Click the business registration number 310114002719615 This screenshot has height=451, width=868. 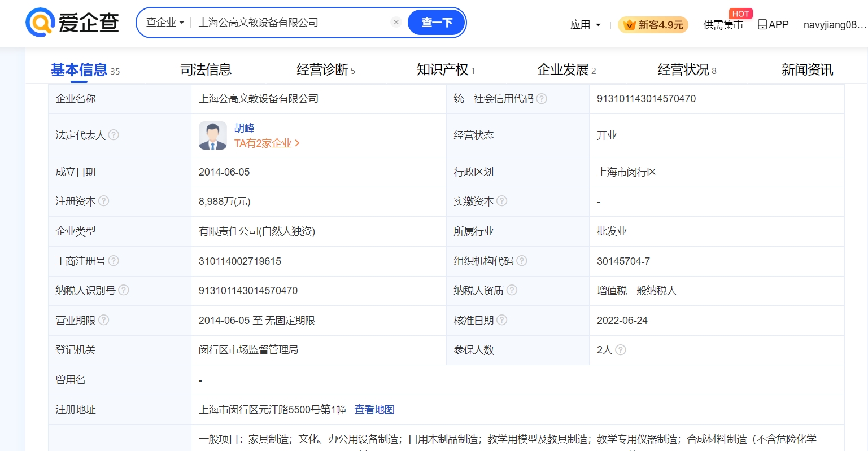pos(240,261)
